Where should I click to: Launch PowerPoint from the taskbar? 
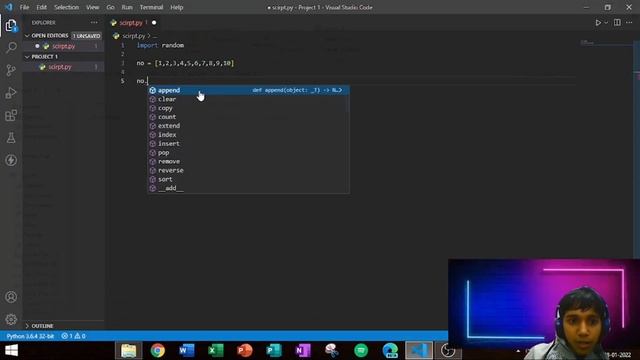coord(245,351)
